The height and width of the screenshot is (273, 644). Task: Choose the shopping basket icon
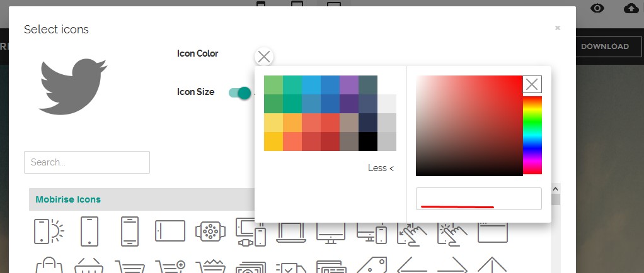click(89, 267)
